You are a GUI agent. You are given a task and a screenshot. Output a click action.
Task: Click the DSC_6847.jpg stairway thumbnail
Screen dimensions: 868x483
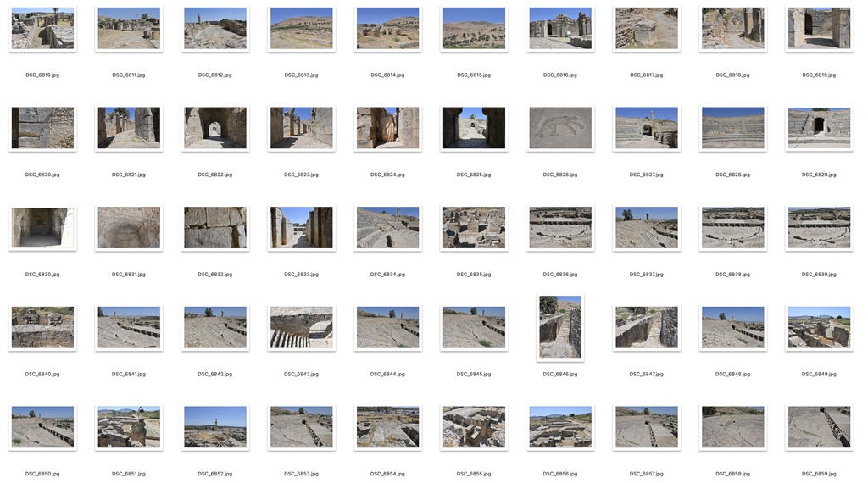[647, 327]
